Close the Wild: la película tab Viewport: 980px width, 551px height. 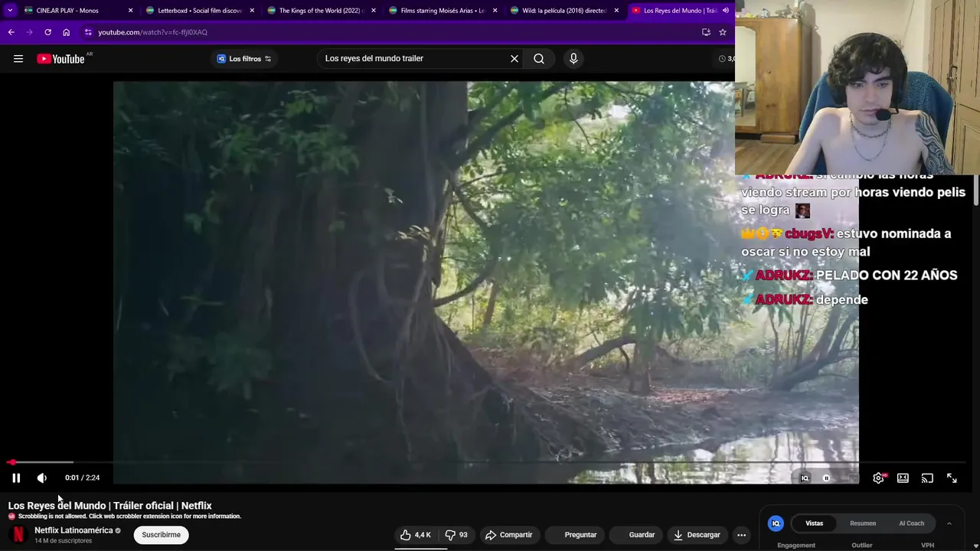point(616,11)
